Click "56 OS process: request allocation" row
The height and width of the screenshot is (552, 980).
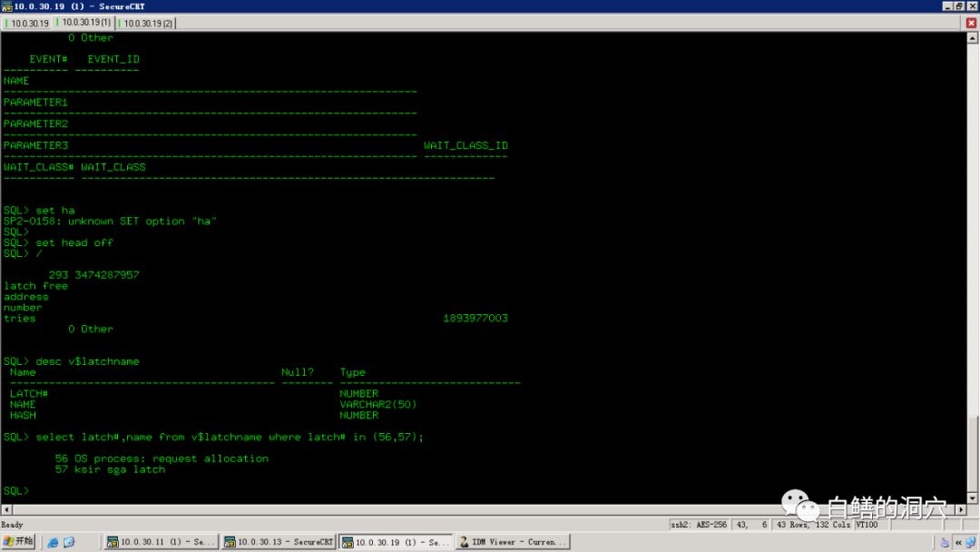point(162,458)
